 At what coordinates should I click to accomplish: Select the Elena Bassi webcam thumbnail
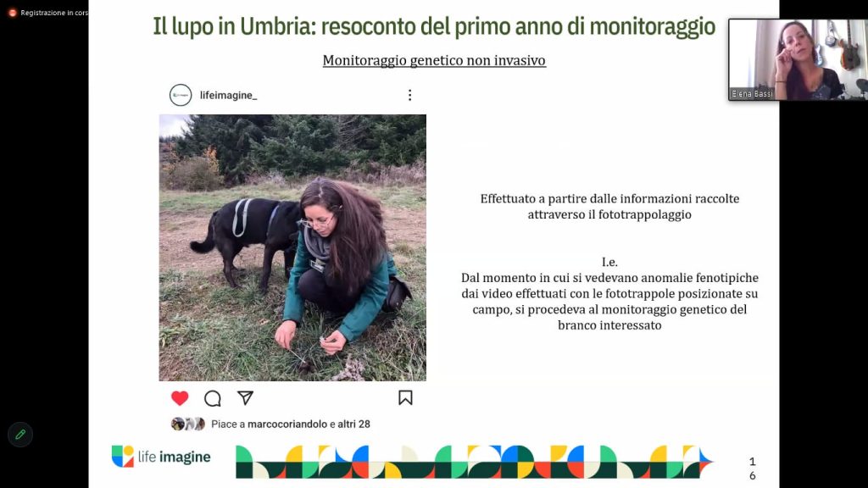[798, 60]
